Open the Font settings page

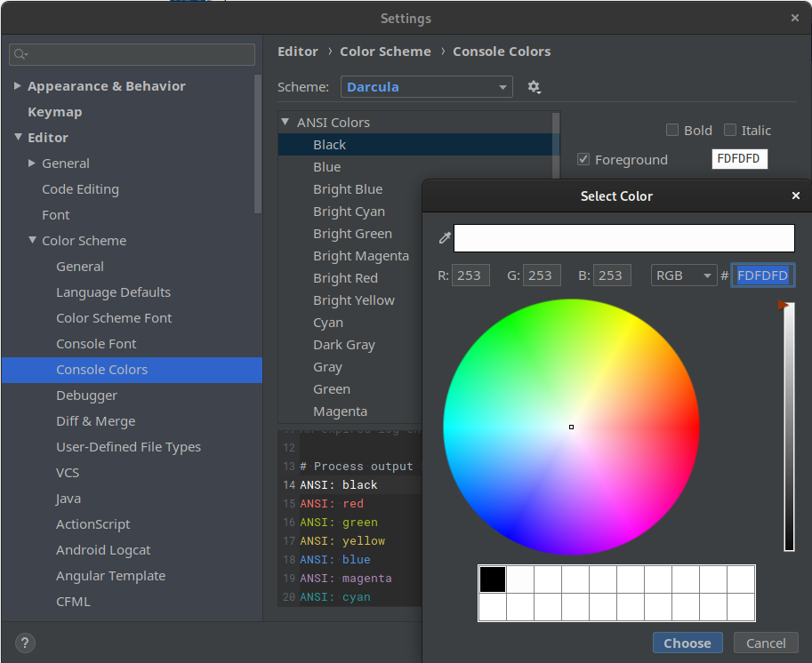tap(56, 215)
